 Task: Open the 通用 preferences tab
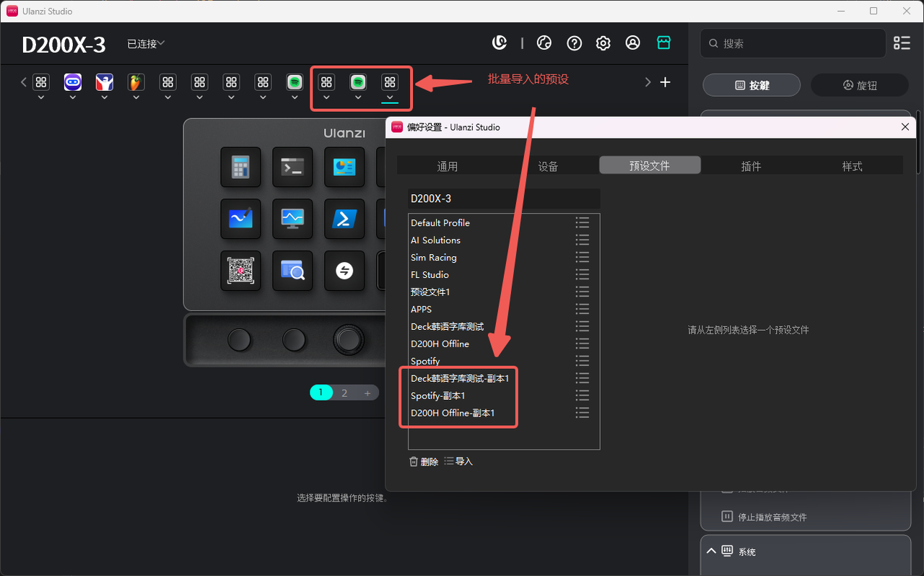[x=448, y=166]
